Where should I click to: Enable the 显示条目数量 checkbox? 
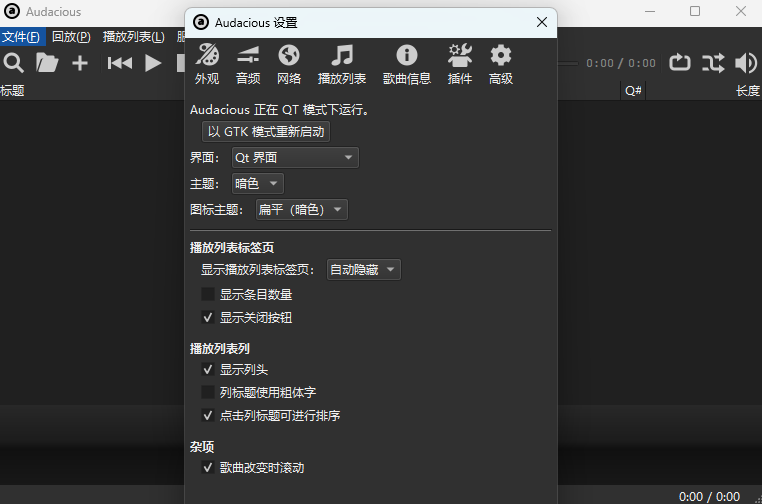click(208, 294)
